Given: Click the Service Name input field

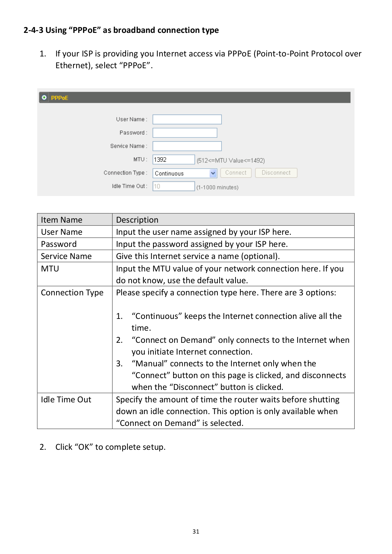Looking at the screenshot, I should pos(187,146).
